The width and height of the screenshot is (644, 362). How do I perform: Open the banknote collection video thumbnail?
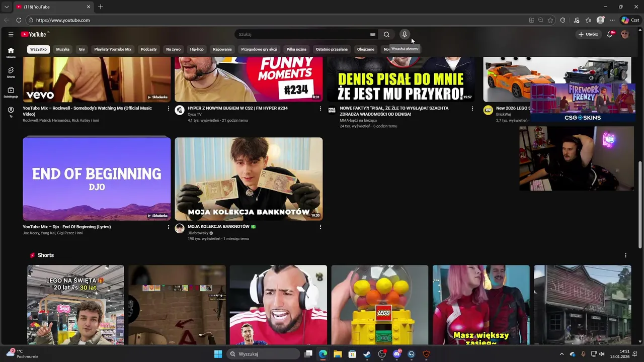click(x=249, y=179)
